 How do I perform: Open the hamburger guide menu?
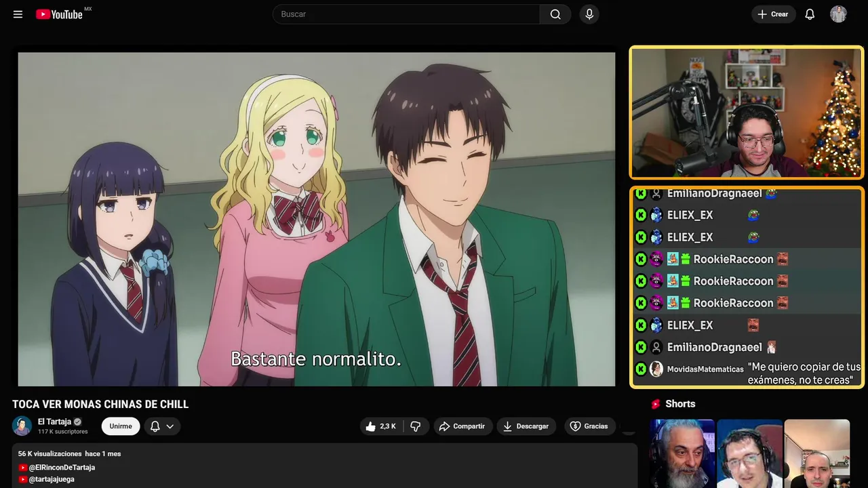point(18,14)
